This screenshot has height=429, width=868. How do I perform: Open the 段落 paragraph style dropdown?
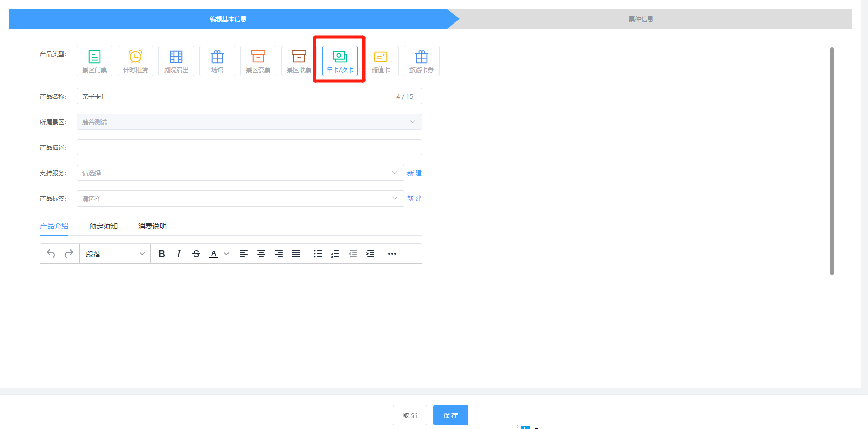(x=115, y=254)
